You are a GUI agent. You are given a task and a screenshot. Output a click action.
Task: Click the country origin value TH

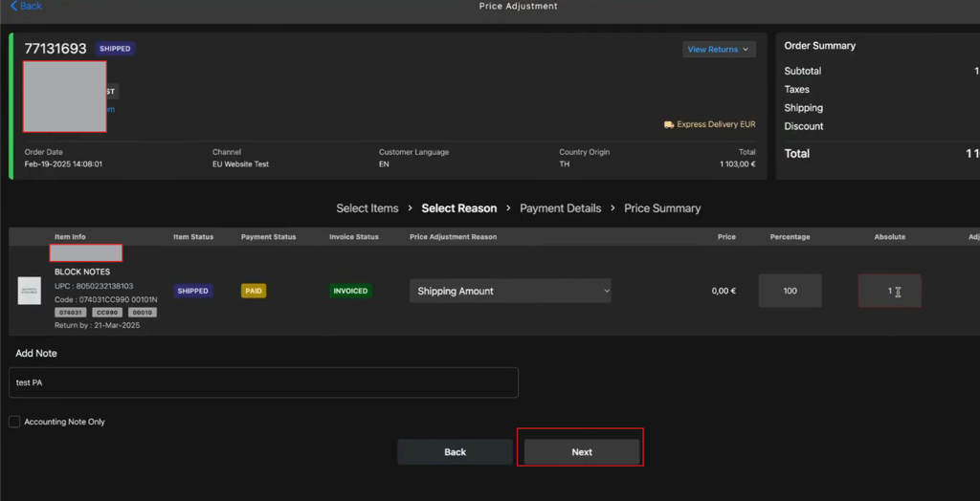[x=565, y=164]
